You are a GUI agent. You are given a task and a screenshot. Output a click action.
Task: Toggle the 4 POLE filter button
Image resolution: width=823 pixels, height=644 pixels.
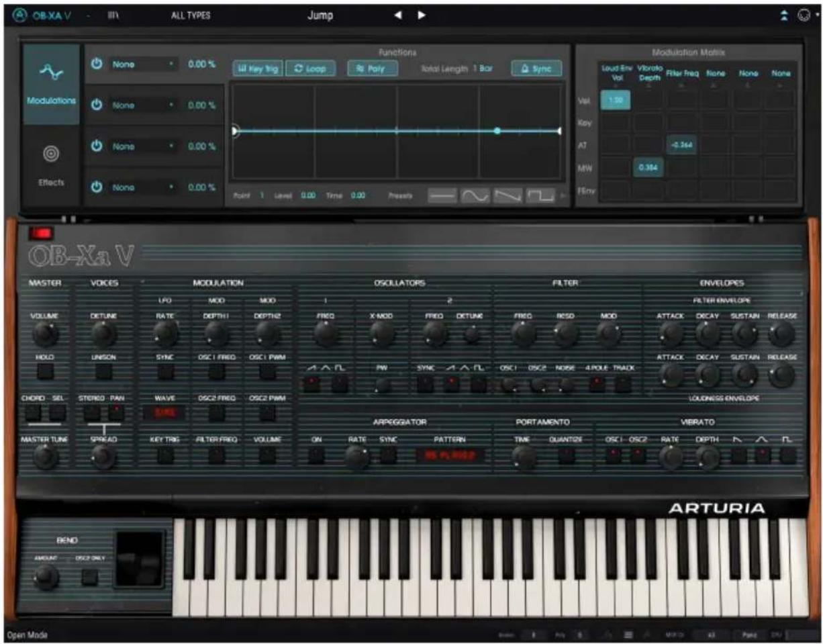click(595, 383)
